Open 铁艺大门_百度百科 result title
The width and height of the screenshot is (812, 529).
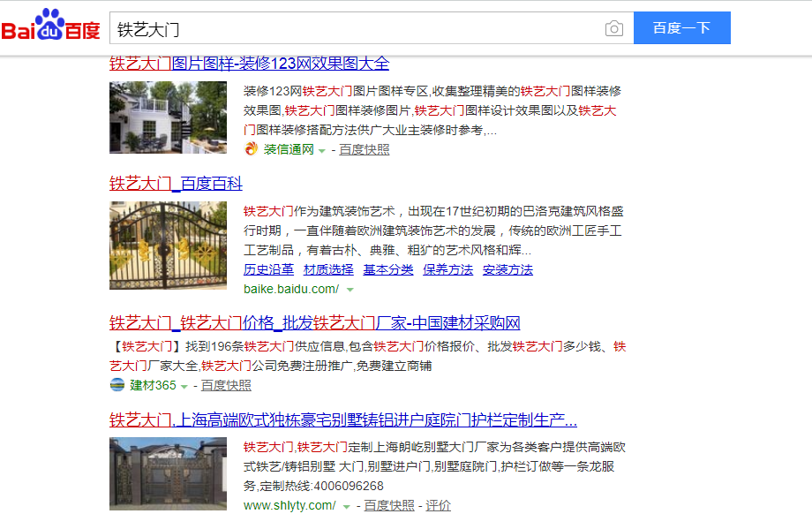pyautogui.click(x=176, y=184)
